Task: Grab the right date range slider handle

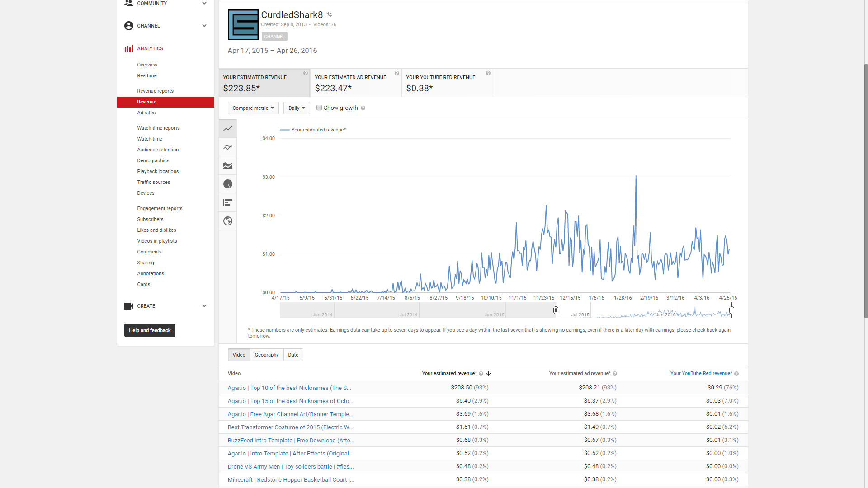Action: point(731,310)
